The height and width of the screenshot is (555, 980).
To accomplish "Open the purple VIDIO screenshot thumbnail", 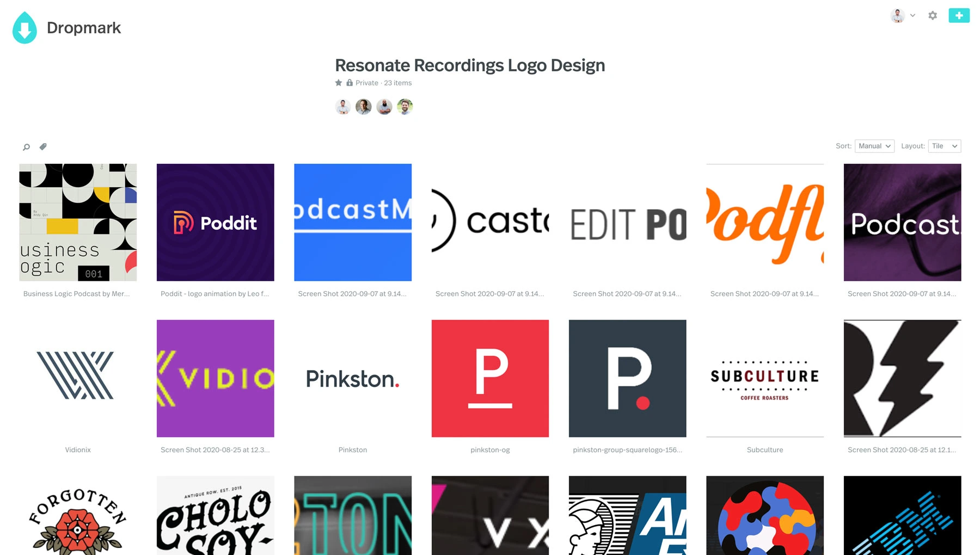I will tap(216, 379).
